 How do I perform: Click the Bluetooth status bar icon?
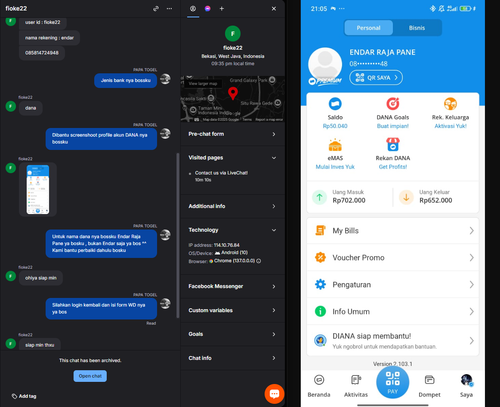point(433,9)
